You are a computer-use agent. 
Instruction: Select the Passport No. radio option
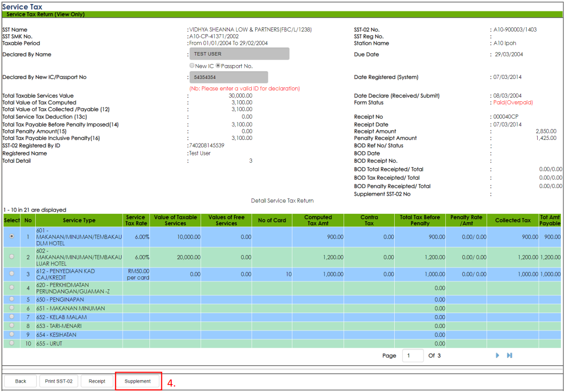(x=218, y=66)
